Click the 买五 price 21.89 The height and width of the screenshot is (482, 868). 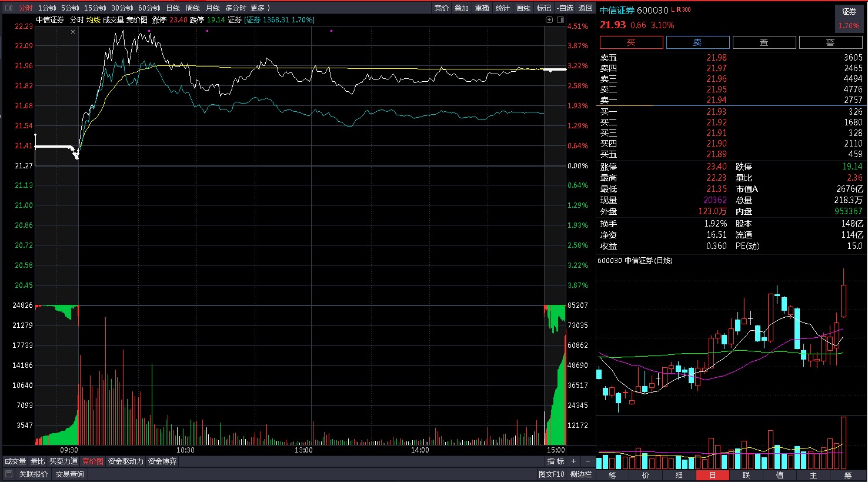coord(716,154)
